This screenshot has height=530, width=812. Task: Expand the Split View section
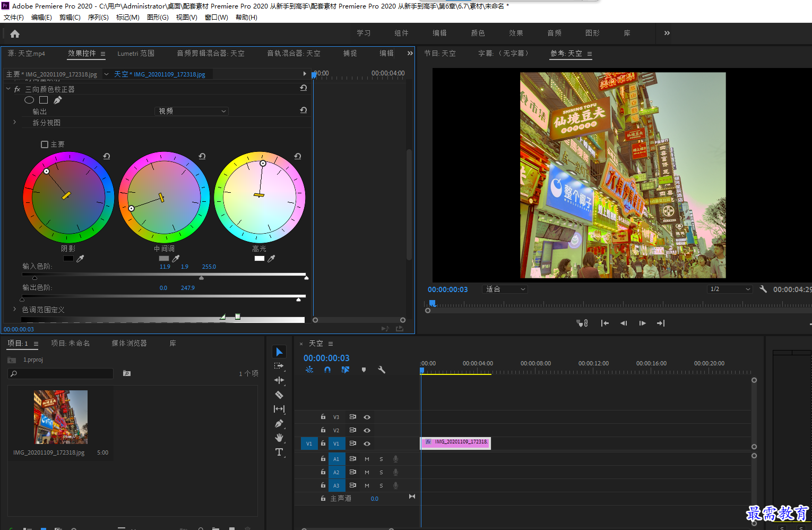14,122
